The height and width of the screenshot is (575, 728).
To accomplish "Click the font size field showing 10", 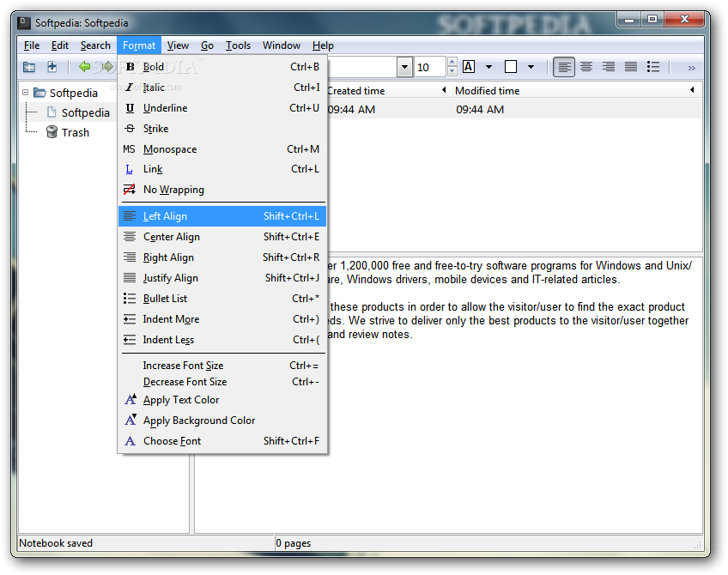I will tap(430, 67).
